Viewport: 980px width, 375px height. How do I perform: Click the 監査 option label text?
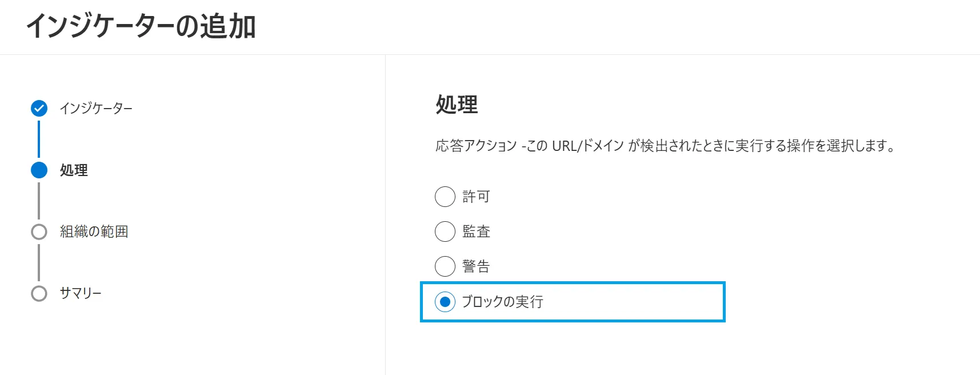476,232
